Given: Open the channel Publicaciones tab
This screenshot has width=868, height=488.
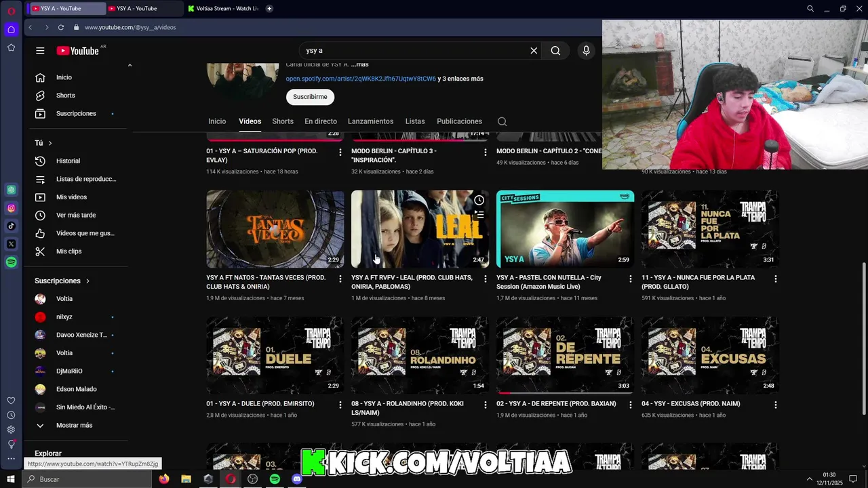Looking at the screenshot, I should [x=459, y=121].
